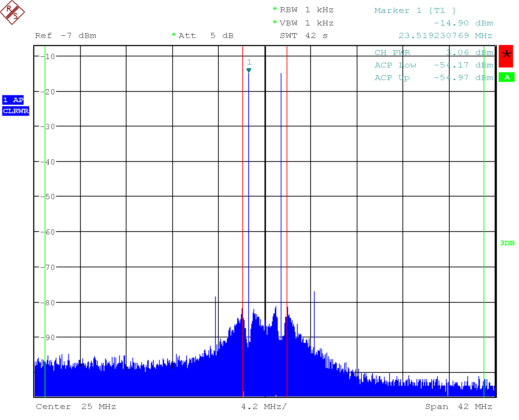The width and height of the screenshot is (519, 420).
Task: Click the 3DB label on the right
Action: tap(507, 243)
